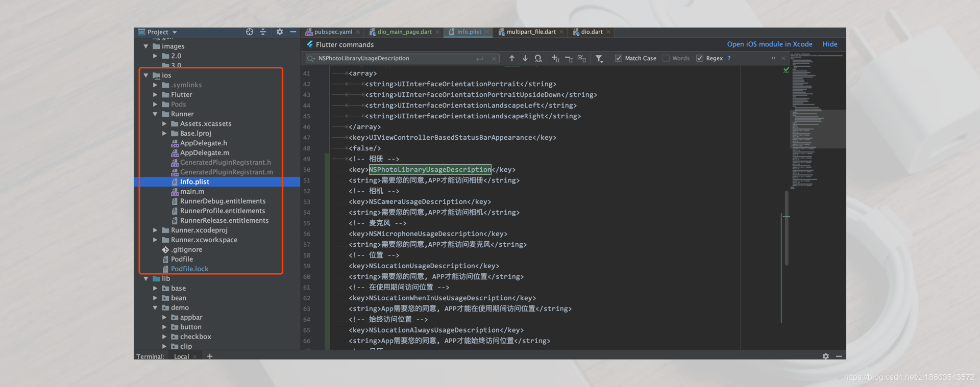Click the find all occurrences icon
Screen dimensions: 980x387
(x=538, y=58)
